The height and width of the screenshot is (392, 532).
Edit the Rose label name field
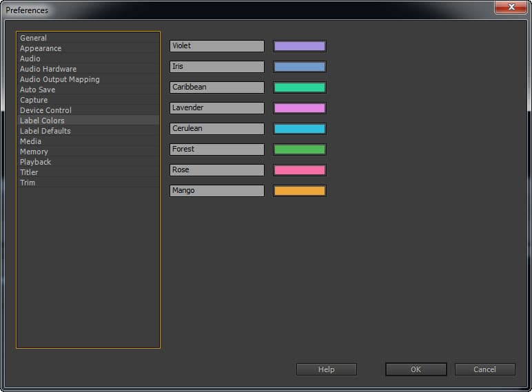217,170
